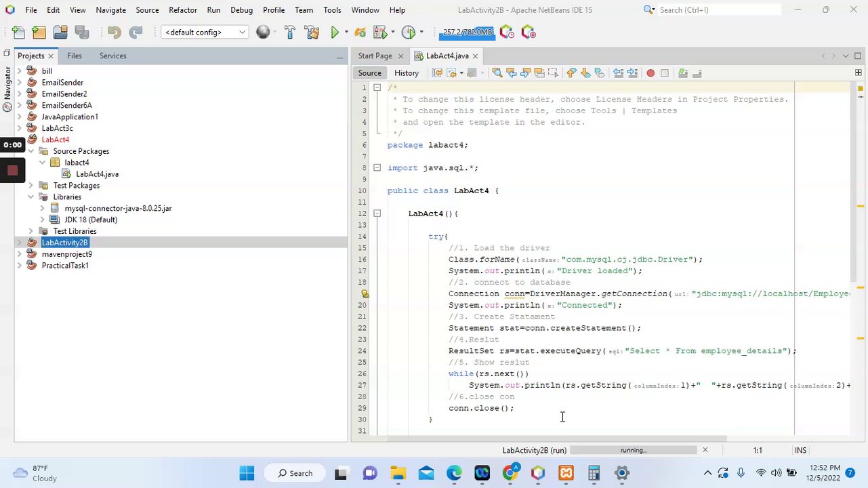Click the Clean and Build Project icon
This screenshot has width=868, height=488.
tap(312, 33)
